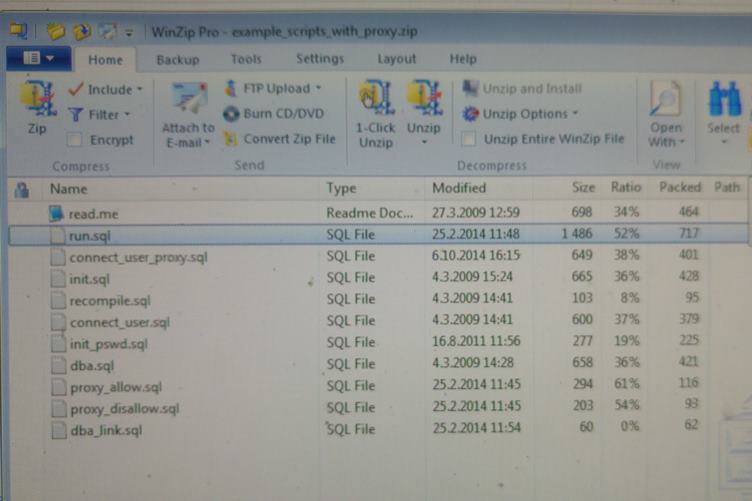Open the Tools tab
The height and width of the screenshot is (501, 752).
(247, 59)
